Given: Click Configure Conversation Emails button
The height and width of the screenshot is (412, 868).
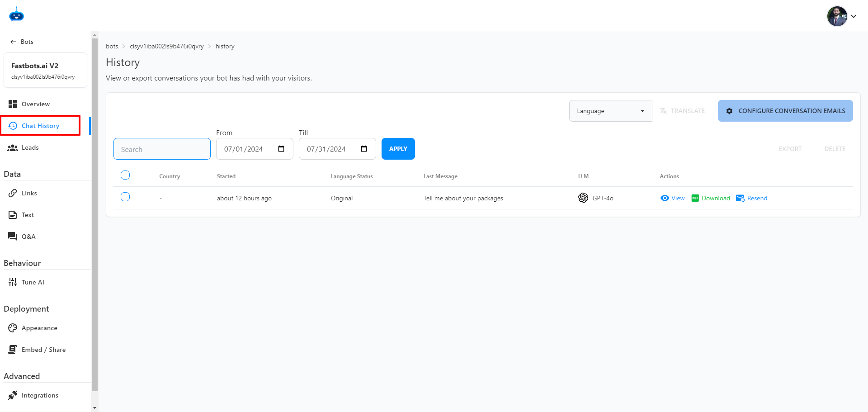Looking at the screenshot, I should [785, 111].
